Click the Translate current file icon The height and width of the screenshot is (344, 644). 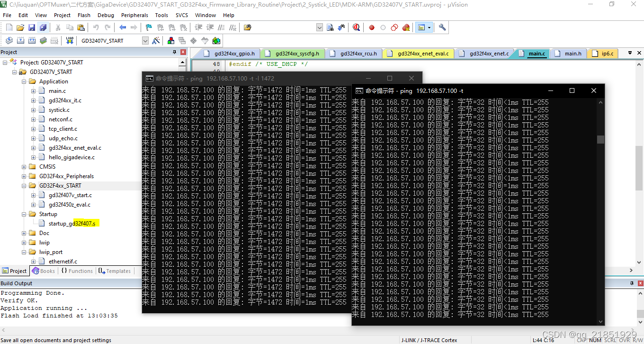pyautogui.click(x=9, y=41)
